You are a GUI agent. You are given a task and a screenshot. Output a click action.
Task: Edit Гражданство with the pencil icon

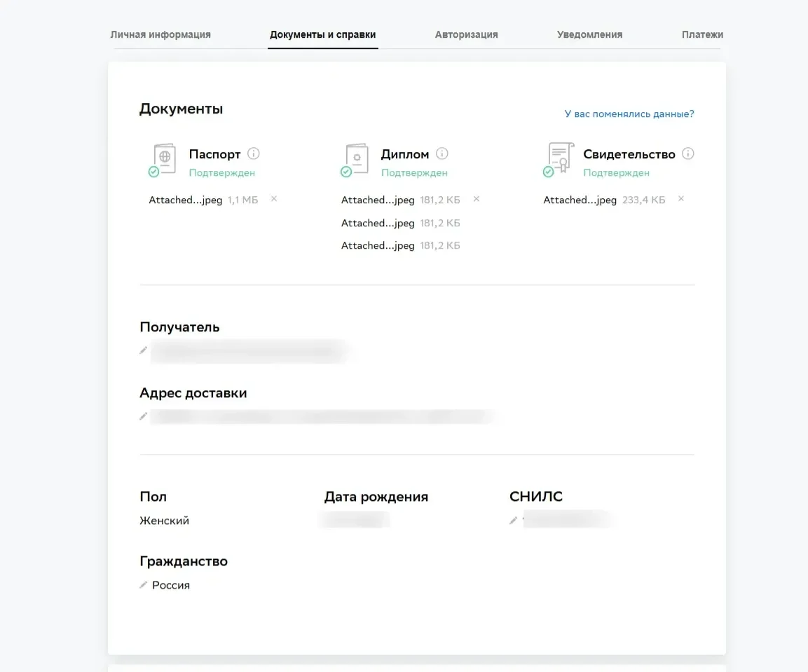(143, 585)
